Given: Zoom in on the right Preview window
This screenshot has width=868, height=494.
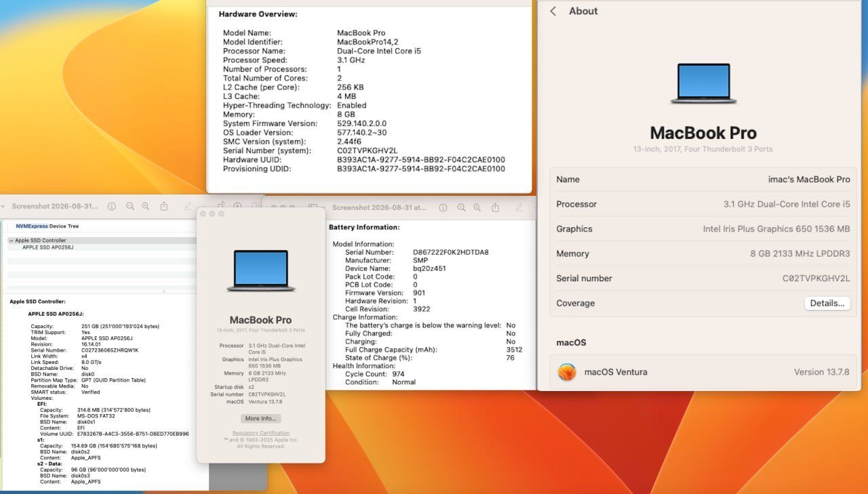Looking at the screenshot, I should pos(477,207).
